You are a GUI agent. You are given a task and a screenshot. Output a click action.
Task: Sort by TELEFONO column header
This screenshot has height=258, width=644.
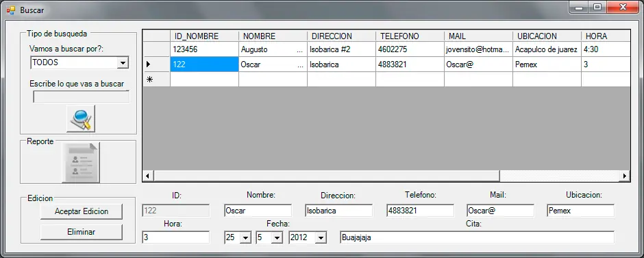[410, 36]
